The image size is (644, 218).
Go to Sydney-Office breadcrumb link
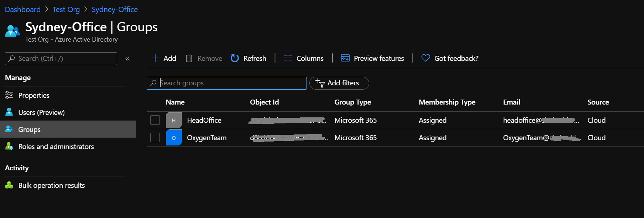click(115, 10)
